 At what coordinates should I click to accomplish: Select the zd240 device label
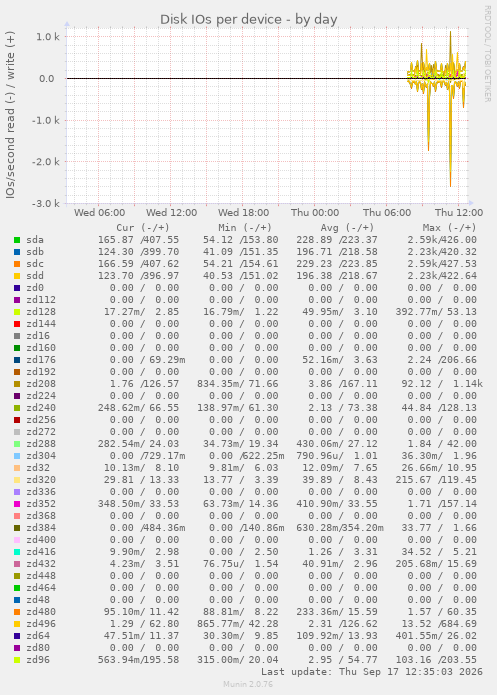pyautogui.click(x=41, y=408)
